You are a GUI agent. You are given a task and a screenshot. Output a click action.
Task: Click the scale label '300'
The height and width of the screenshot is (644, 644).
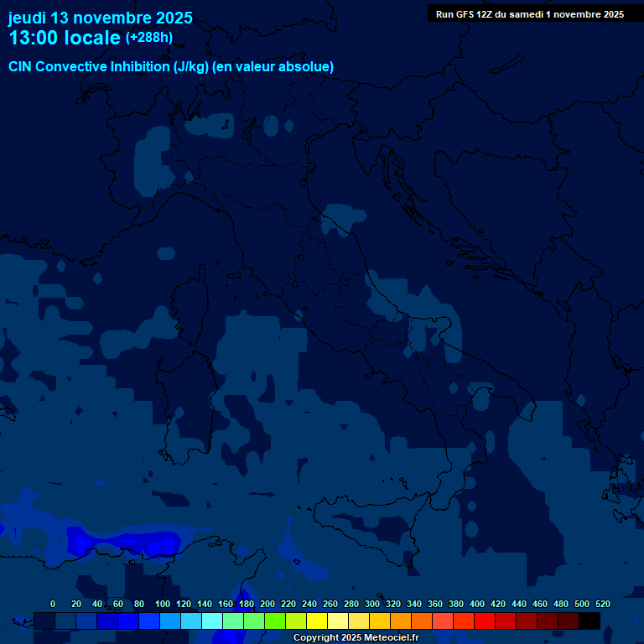[x=371, y=604]
